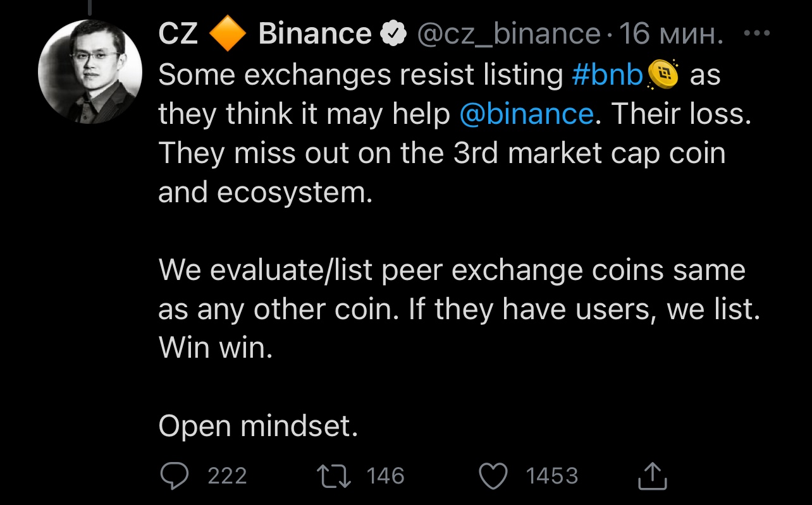The image size is (812, 505).
Task: Open the #bnb hashtag link
Action: click(607, 75)
